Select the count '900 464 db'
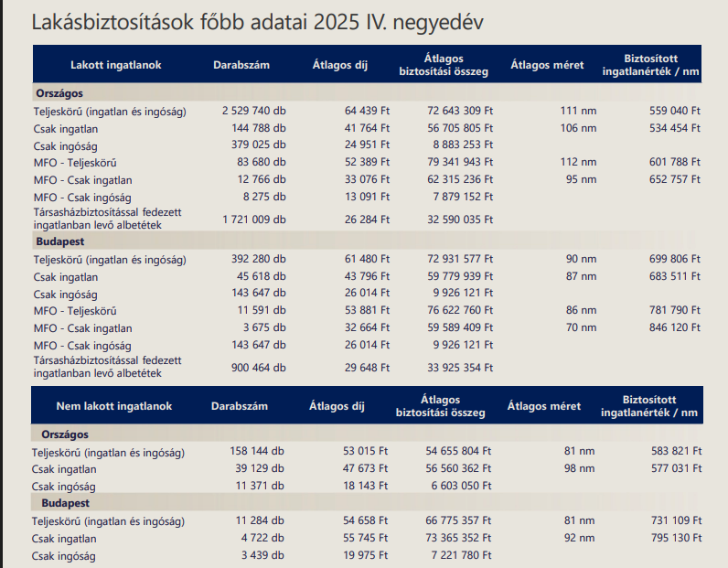The image size is (728, 568). tap(259, 368)
